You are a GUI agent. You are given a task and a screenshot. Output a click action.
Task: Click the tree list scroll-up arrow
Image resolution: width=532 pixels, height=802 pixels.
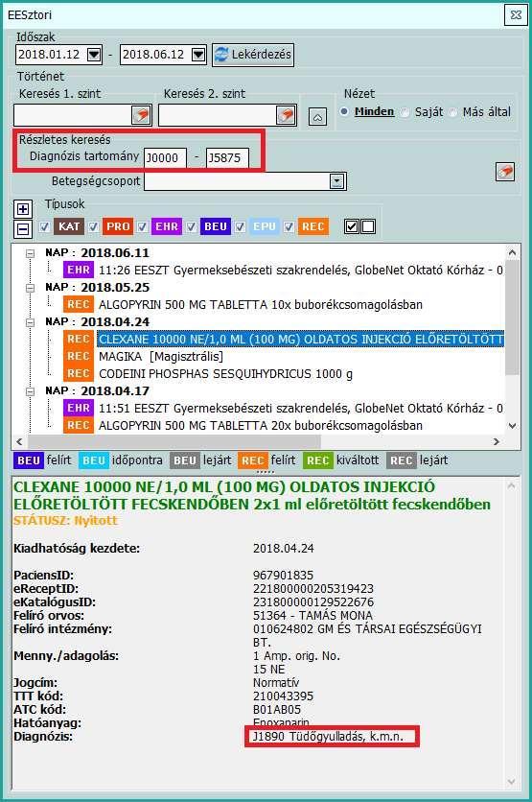click(x=512, y=252)
